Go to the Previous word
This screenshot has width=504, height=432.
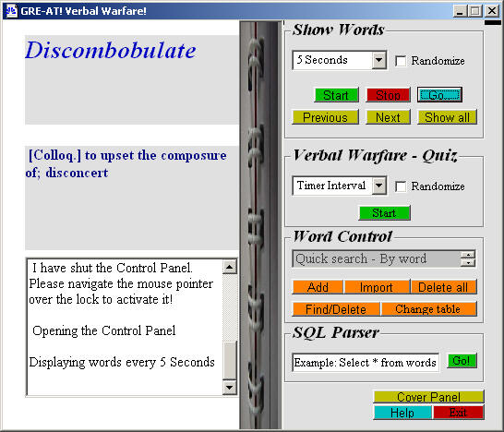coord(325,117)
